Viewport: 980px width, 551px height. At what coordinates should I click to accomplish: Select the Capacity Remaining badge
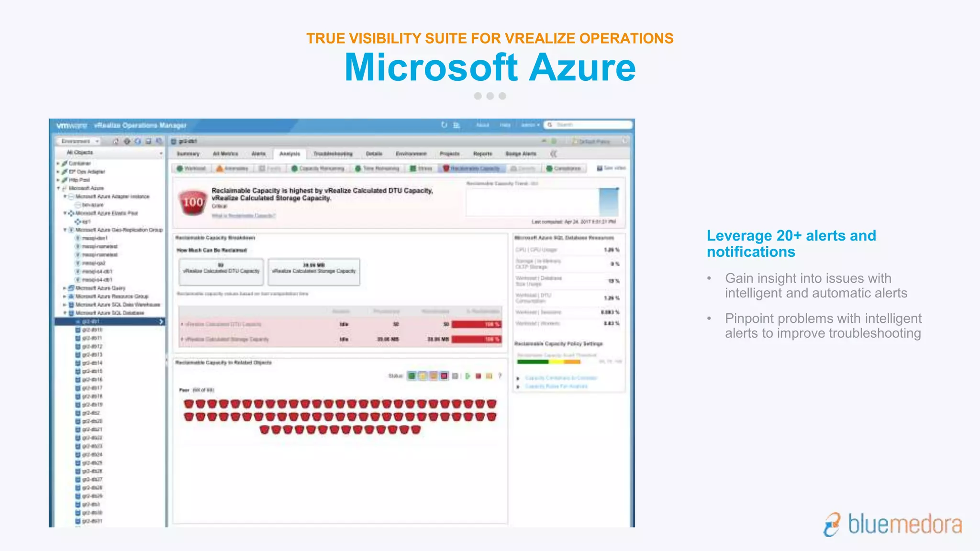click(x=318, y=168)
